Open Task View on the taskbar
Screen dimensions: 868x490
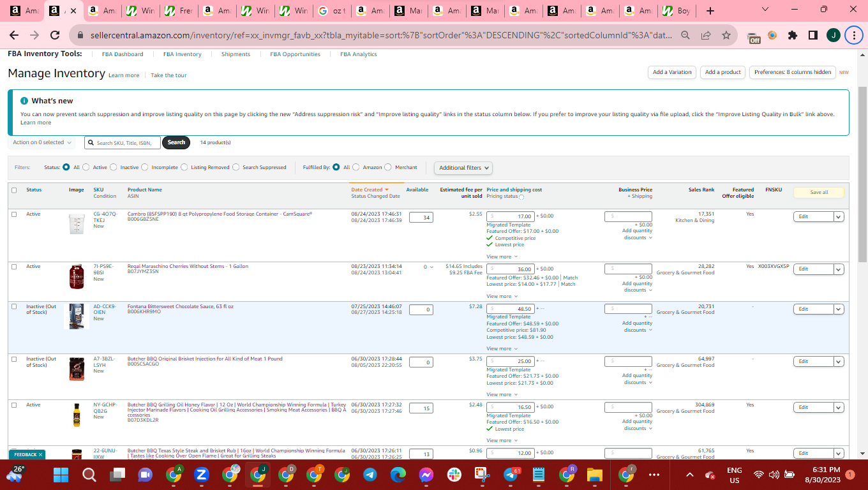(117, 475)
